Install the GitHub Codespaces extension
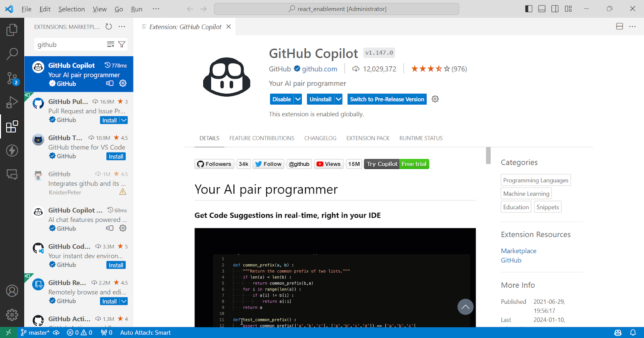Image resolution: width=644 pixels, height=338 pixels. tap(116, 265)
